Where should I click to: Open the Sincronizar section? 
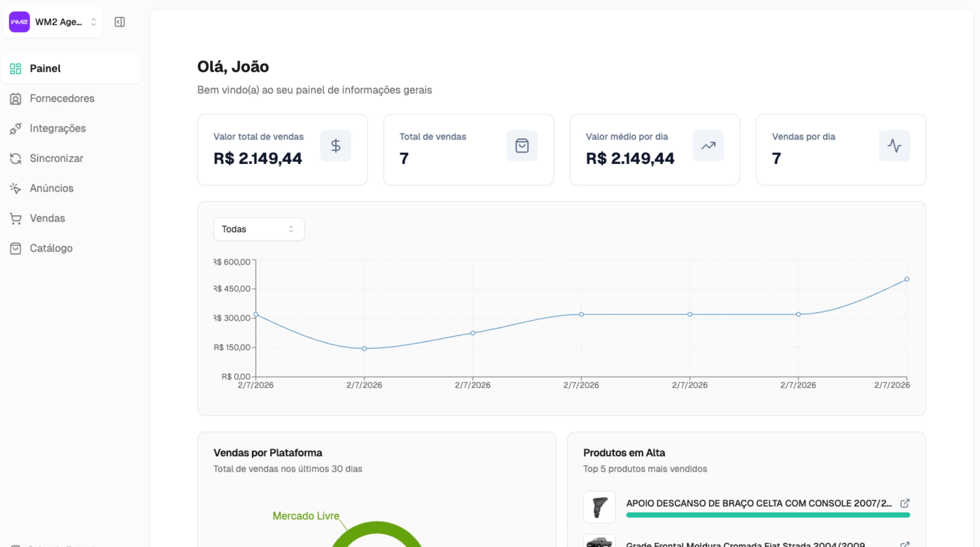(x=56, y=158)
